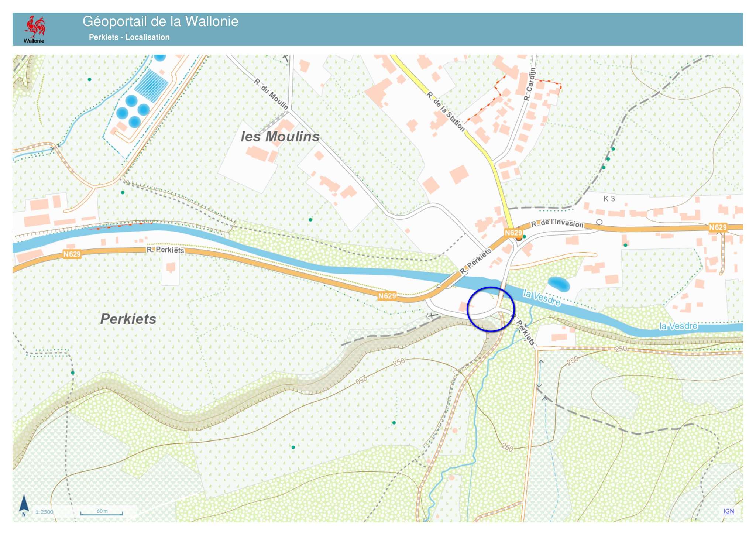Click the Wallonie rooster logo
The image size is (756, 535).
34,27
